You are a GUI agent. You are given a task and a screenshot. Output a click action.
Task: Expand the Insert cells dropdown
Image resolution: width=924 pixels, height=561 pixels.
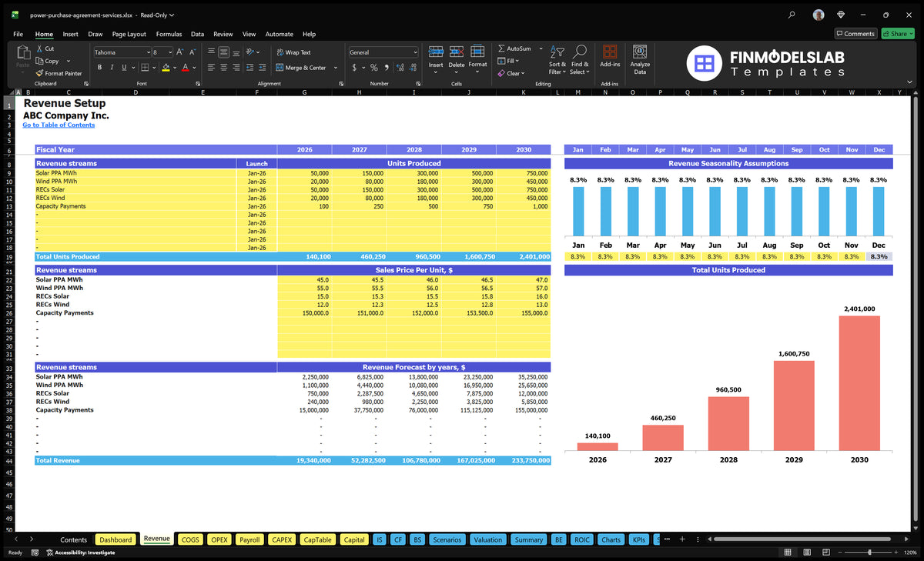tap(436, 72)
